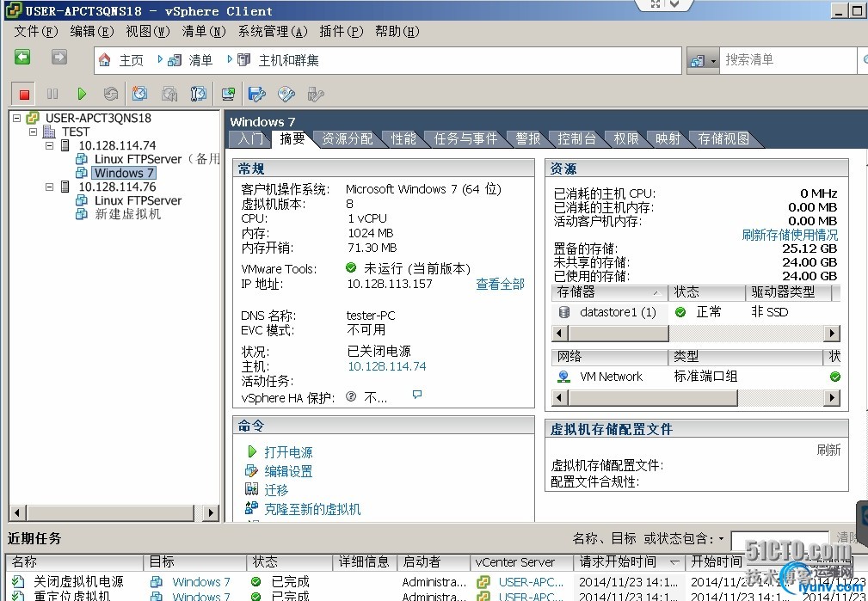Switch to the 资源分配 tab
This screenshot has width=868, height=601.
pos(347,139)
